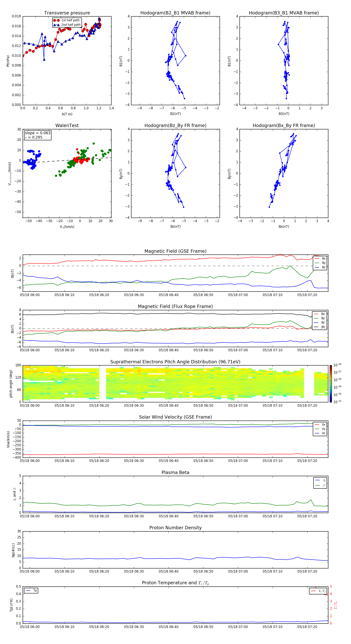Select 'Bx' in GSE magnetic field legend
This screenshot has height=644, width=351.
point(320,259)
